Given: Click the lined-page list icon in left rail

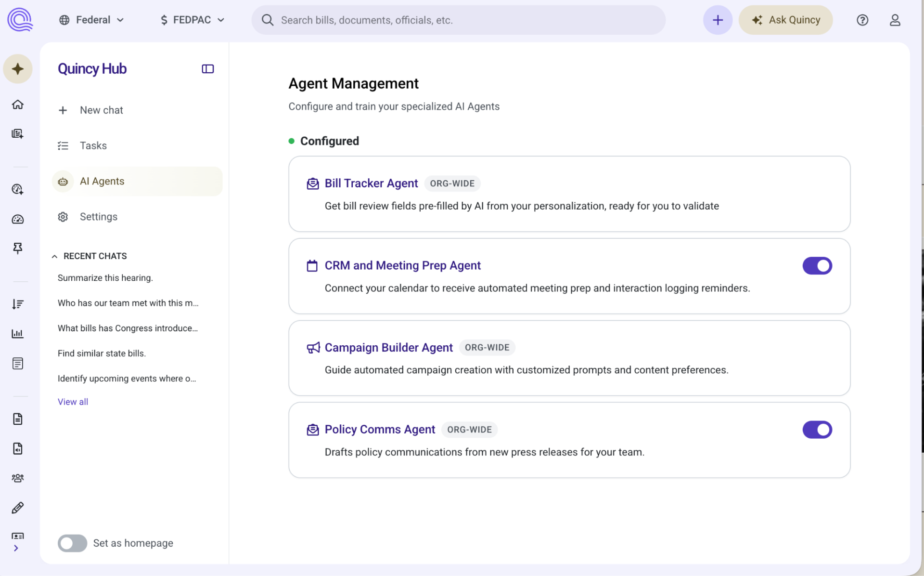Looking at the screenshot, I should pyautogui.click(x=18, y=364).
